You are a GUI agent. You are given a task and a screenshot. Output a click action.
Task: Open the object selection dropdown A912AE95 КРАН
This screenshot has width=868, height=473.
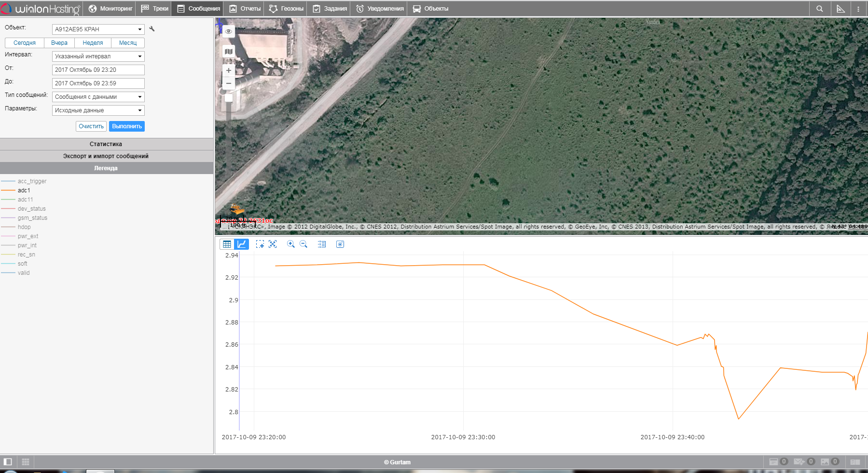[98, 29]
